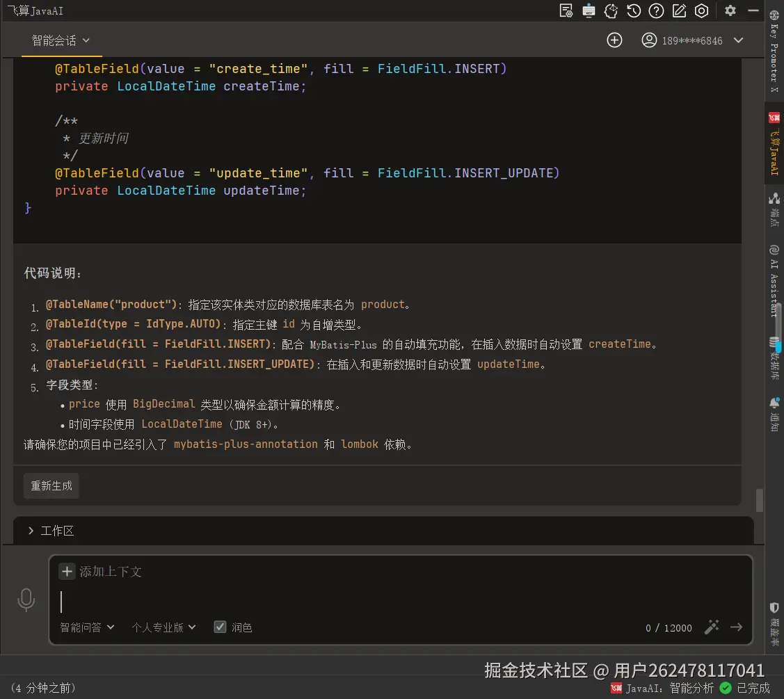Open chat history clock icon
Screen dimensions: 784x699
(x=634, y=10)
